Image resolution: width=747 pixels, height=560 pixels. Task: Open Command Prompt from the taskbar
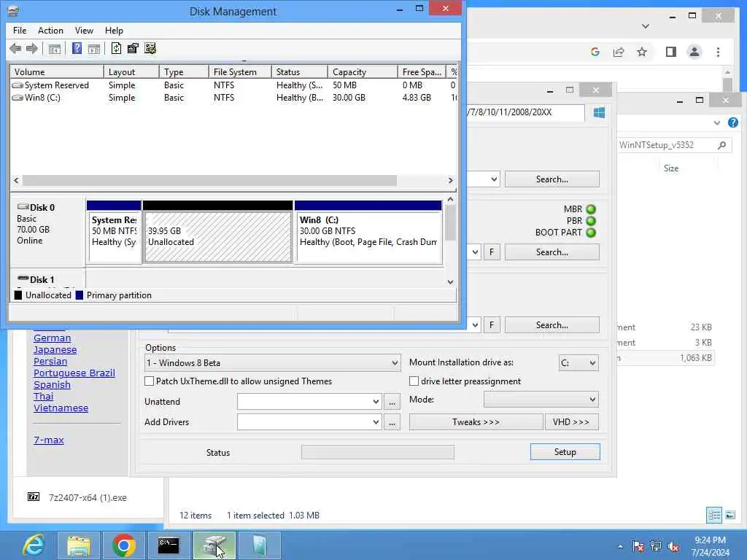click(x=169, y=545)
